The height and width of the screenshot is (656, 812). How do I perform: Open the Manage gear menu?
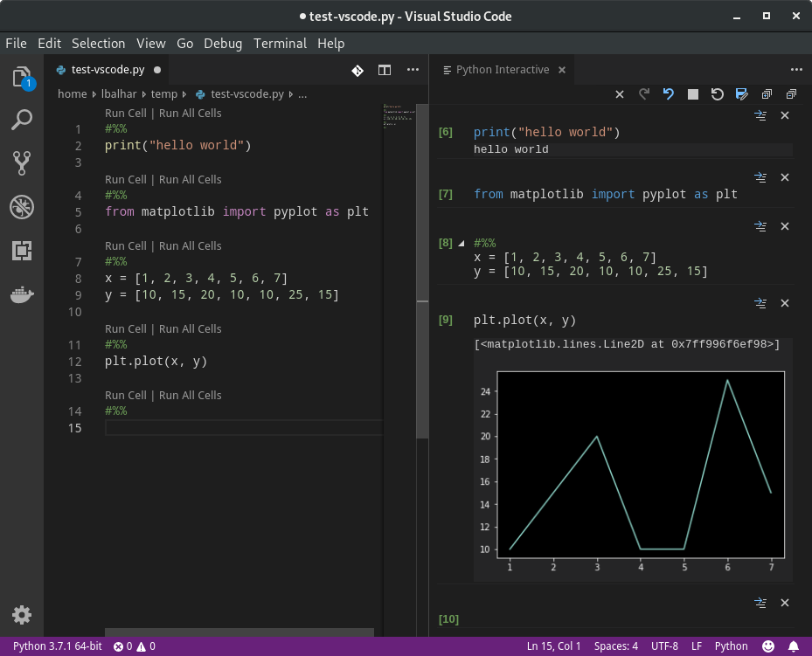tap(22, 615)
